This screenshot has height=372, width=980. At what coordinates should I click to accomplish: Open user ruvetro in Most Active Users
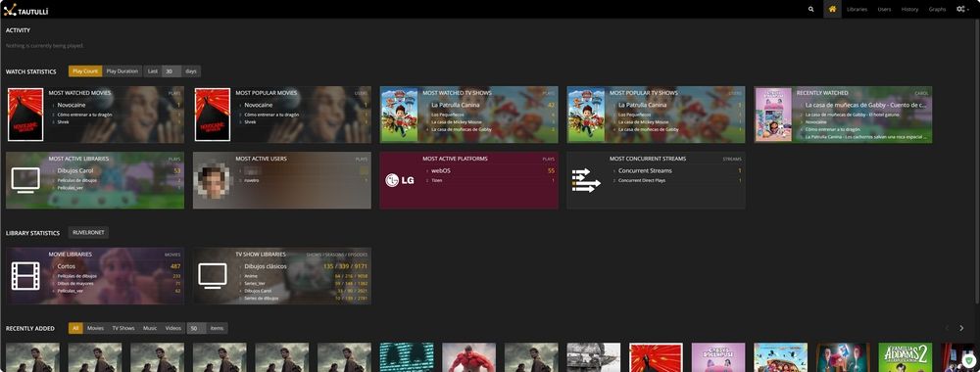(251, 180)
